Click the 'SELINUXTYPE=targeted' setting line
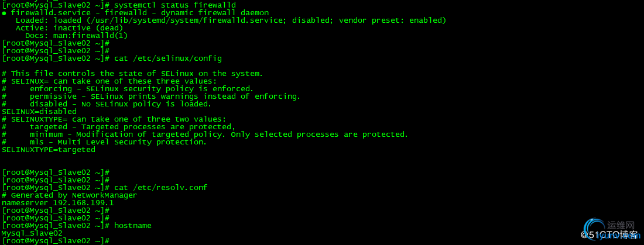This screenshot has width=644, height=245. [49, 150]
